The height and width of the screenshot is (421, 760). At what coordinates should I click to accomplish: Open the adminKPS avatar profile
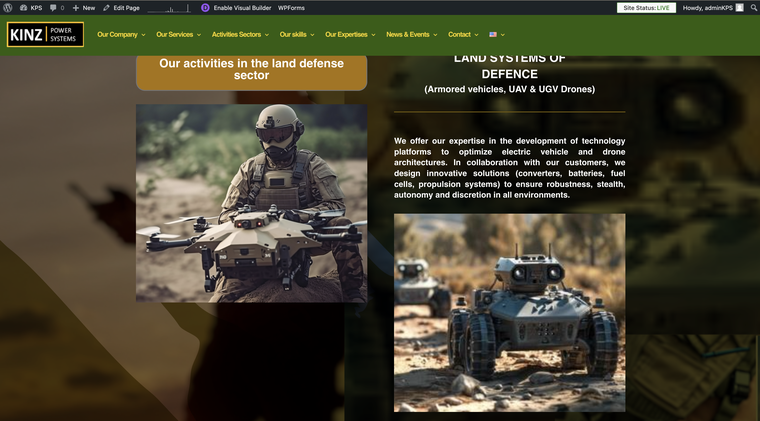point(739,8)
